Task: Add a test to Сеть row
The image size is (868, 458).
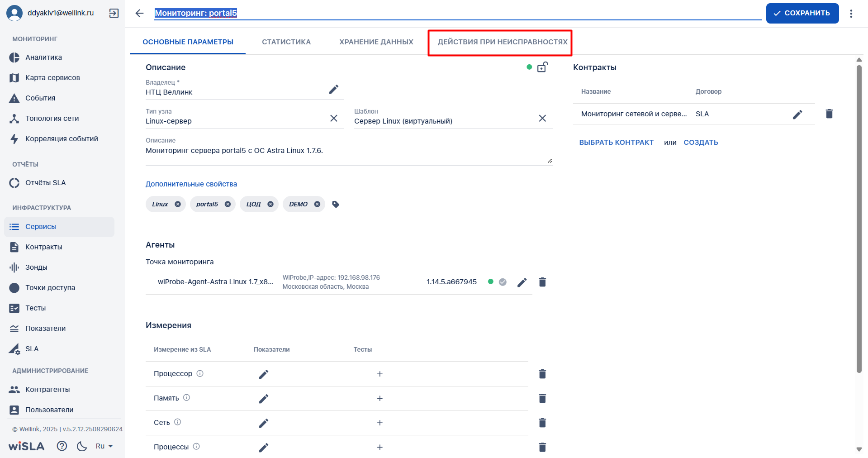Action: coord(380,423)
